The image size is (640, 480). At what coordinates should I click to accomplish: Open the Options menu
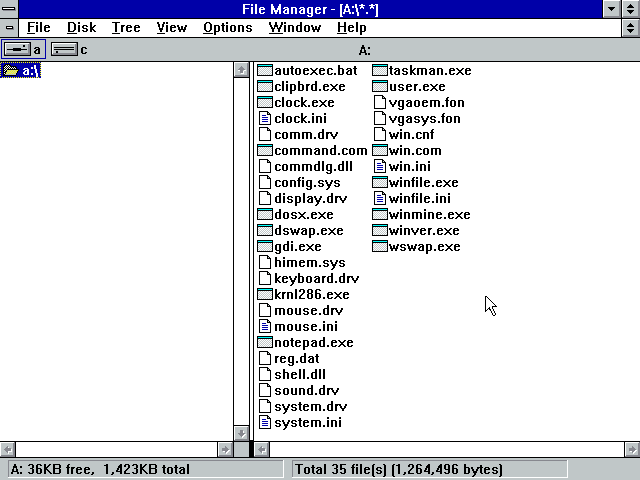[228, 28]
